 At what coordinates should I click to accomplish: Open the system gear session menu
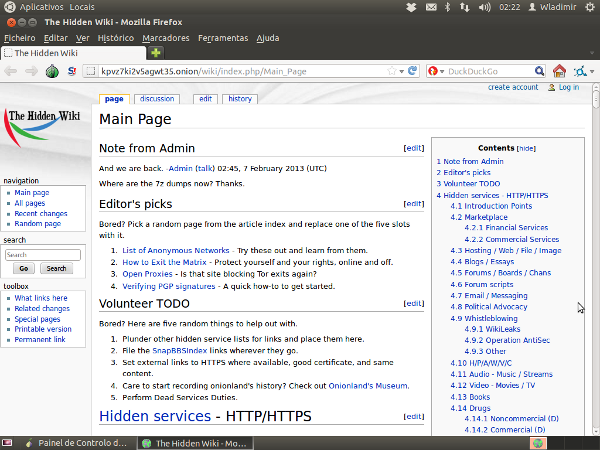tap(590, 7)
